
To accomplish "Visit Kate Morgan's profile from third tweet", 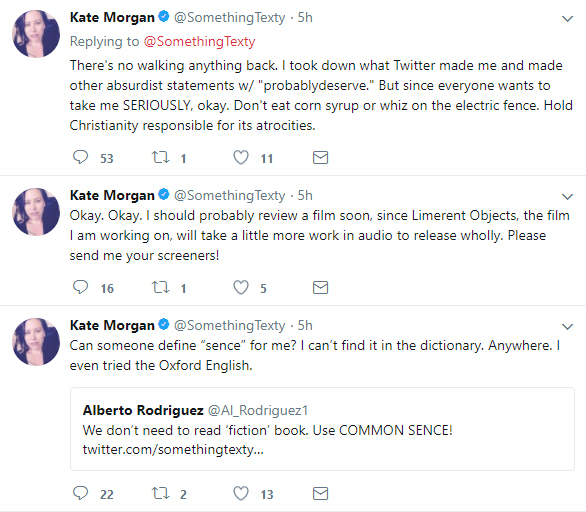I will 112,325.
